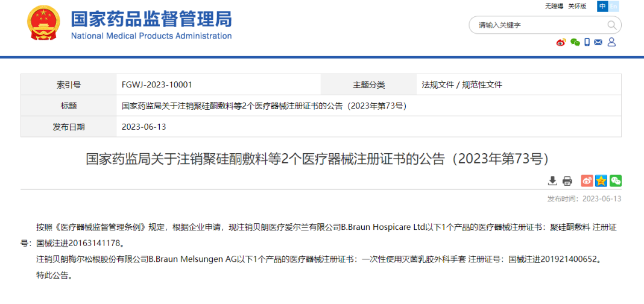644x304 pixels.
Task: Click the mobile phone icon
Action: pos(587,42)
